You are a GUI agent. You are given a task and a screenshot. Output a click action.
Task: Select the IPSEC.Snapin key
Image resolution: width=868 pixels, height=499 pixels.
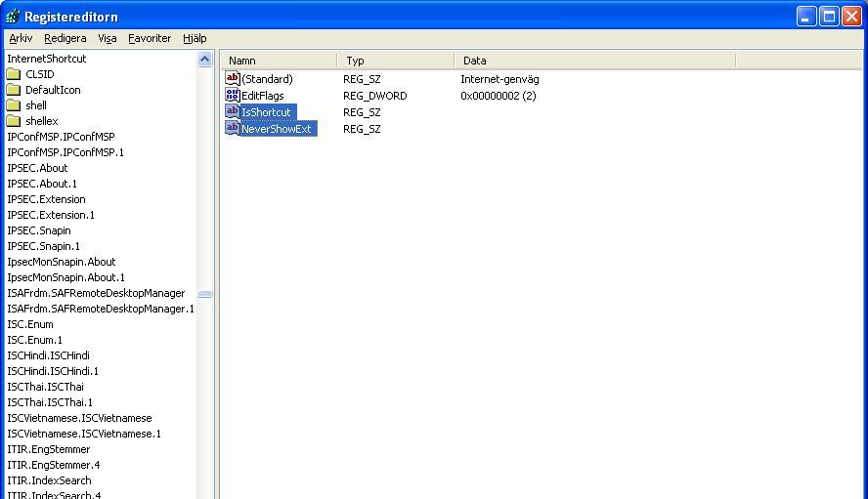[39, 230]
